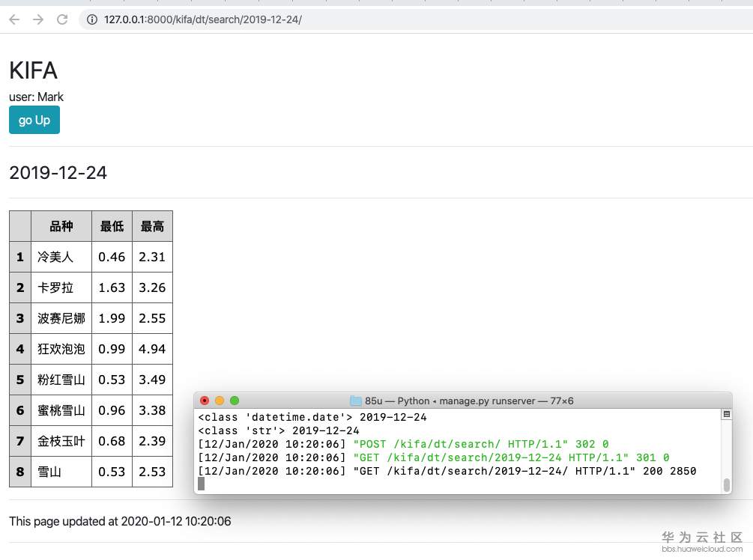Image resolution: width=753 pixels, height=560 pixels.
Task: Select 冷美人 cell in row 1
Action: (61, 257)
